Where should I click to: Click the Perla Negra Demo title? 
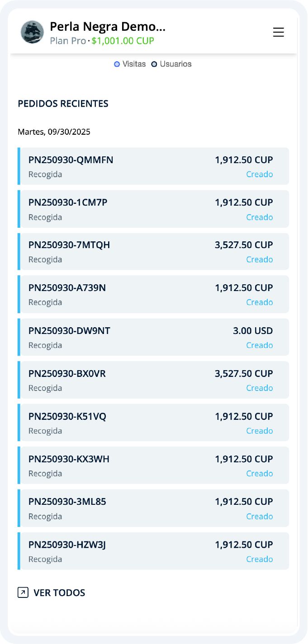pos(108,27)
